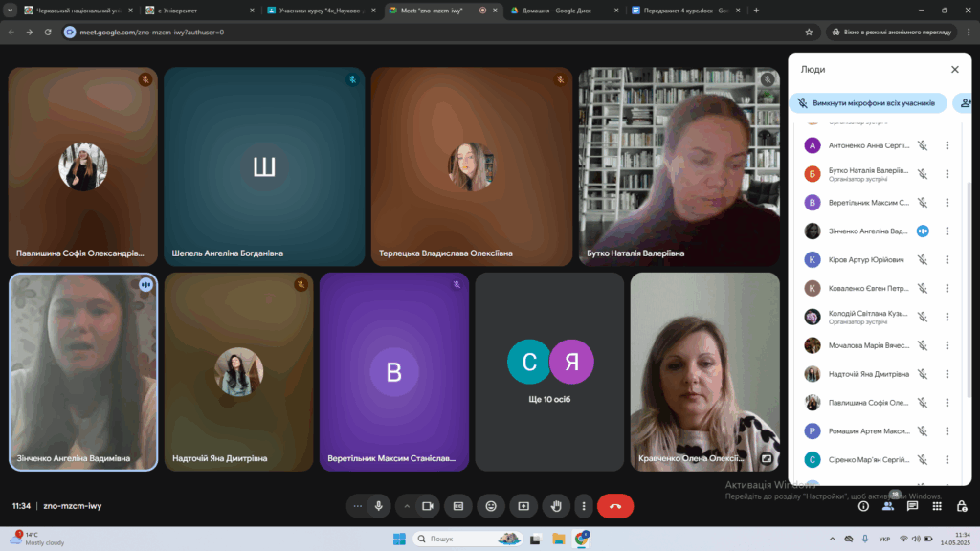Open three-dot more options in call toolbar
The height and width of the screenshot is (551, 980).
pyautogui.click(x=583, y=505)
